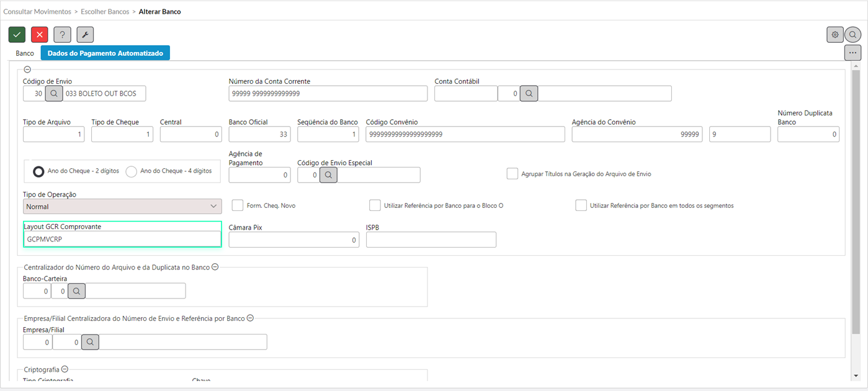
Task: Focus the Código de Envio Especial number field
Action: [309, 175]
